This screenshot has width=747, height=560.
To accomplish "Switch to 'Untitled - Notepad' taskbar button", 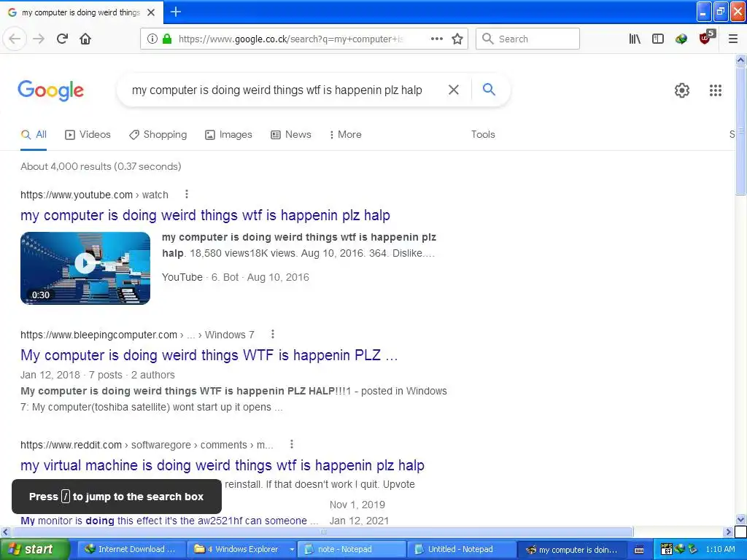I will (462, 550).
